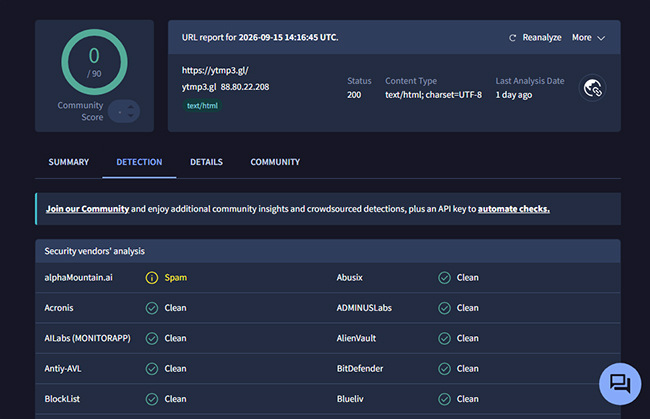The image size is (650, 419).
Task: Select the alphaMountain.ai vendor name
Action: coord(78,278)
